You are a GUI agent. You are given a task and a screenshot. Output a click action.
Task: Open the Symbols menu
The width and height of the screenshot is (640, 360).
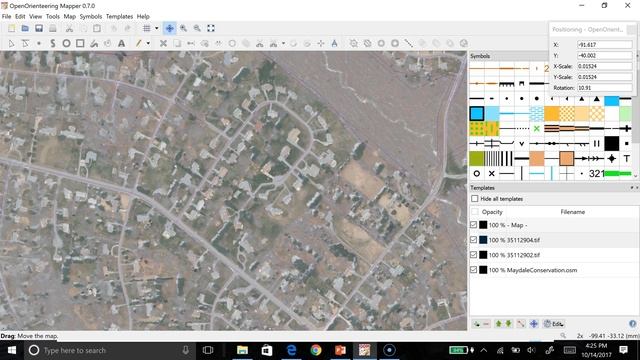coord(91,16)
